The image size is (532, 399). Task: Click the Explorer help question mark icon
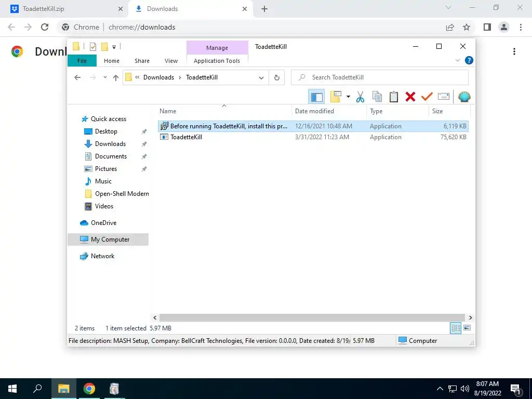[469, 60]
